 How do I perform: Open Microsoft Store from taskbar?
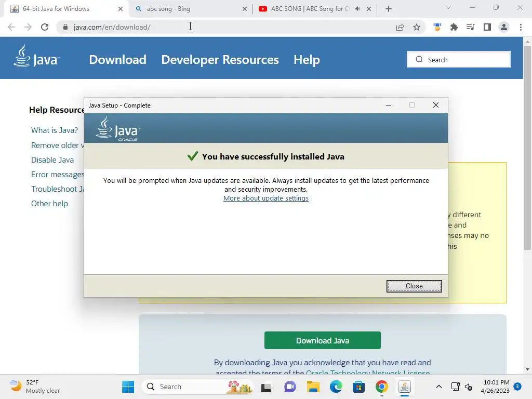[x=358, y=387]
